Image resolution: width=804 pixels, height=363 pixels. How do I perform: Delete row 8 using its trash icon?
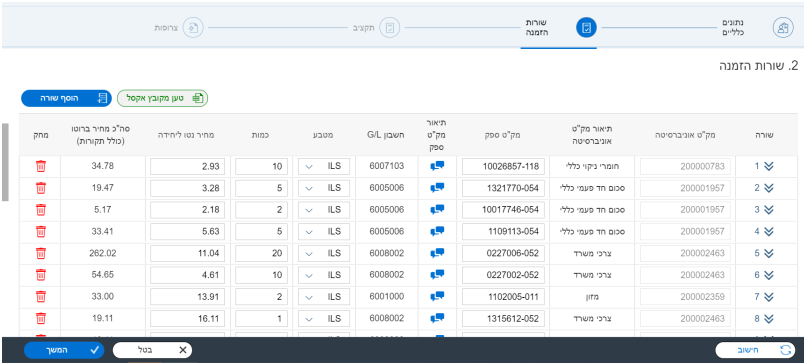pos(41,318)
